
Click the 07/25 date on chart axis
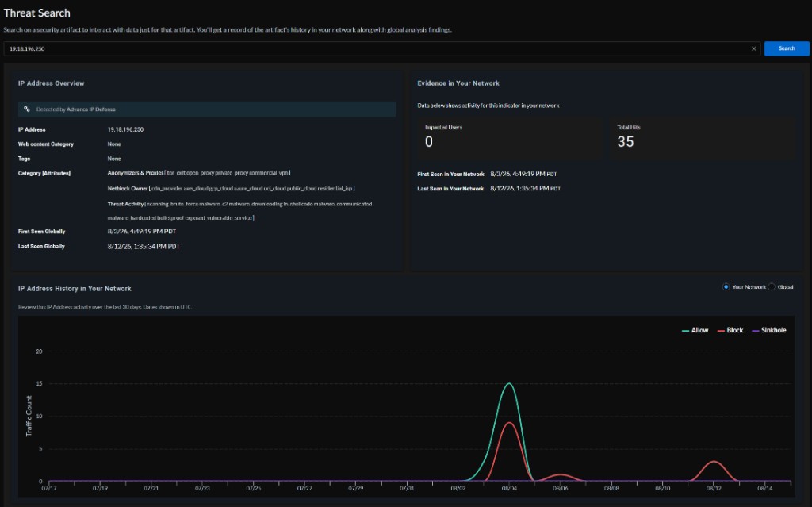pyautogui.click(x=253, y=488)
